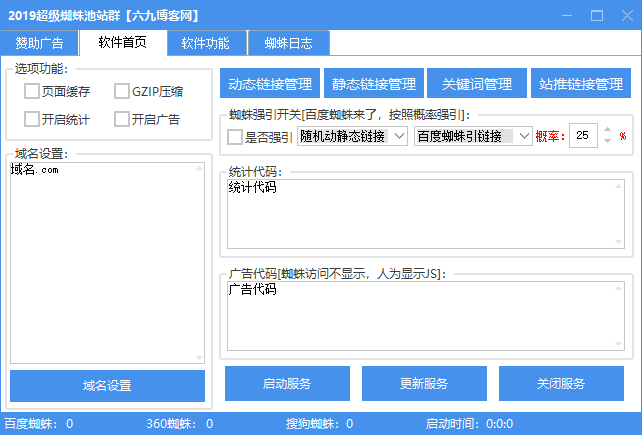Click the 更新服务 button
This screenshot has width=642, height=435.
point(424,383)
